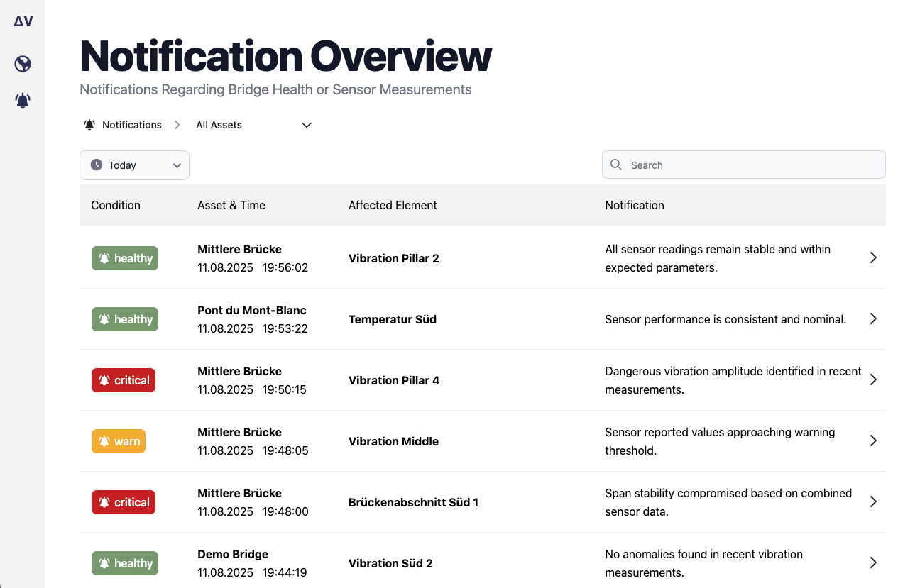920x588 pixels.
Task: Click the message about span stability compromised
Action: click(728, 502)
